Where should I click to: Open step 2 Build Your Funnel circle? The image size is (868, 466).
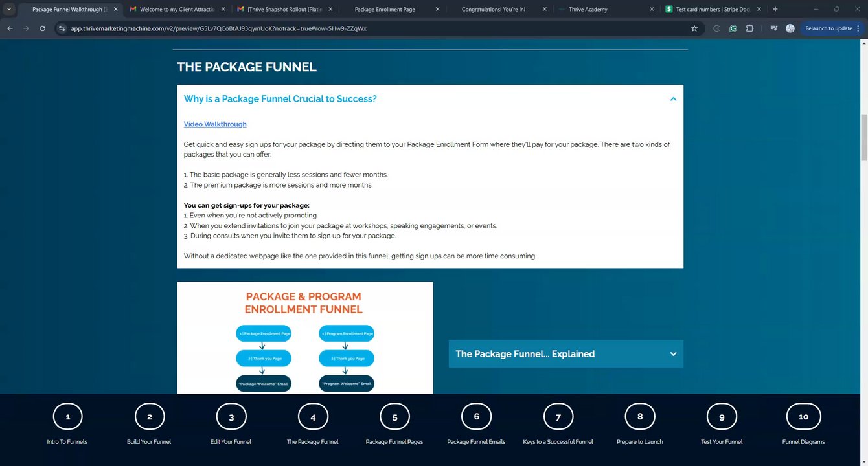pos(150,417)
